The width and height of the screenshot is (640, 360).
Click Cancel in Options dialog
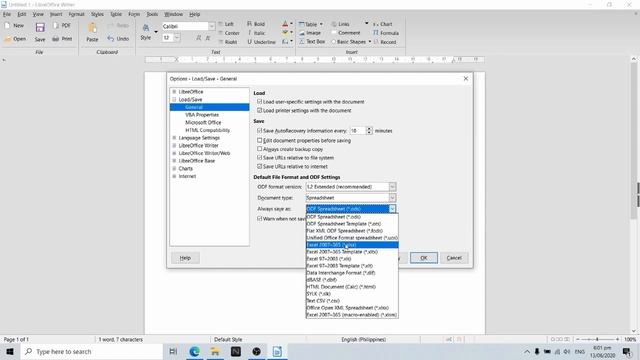coord(454,258)
